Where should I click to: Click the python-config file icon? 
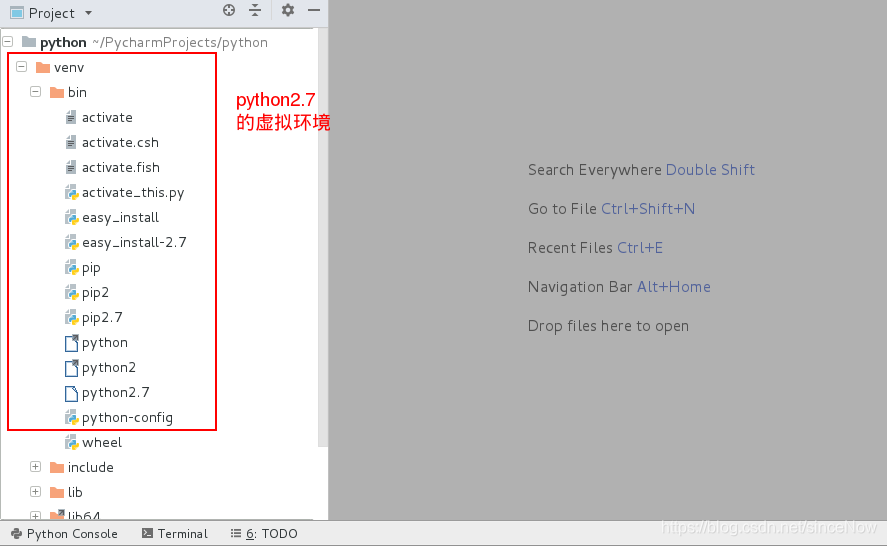[x=71, y=418]
